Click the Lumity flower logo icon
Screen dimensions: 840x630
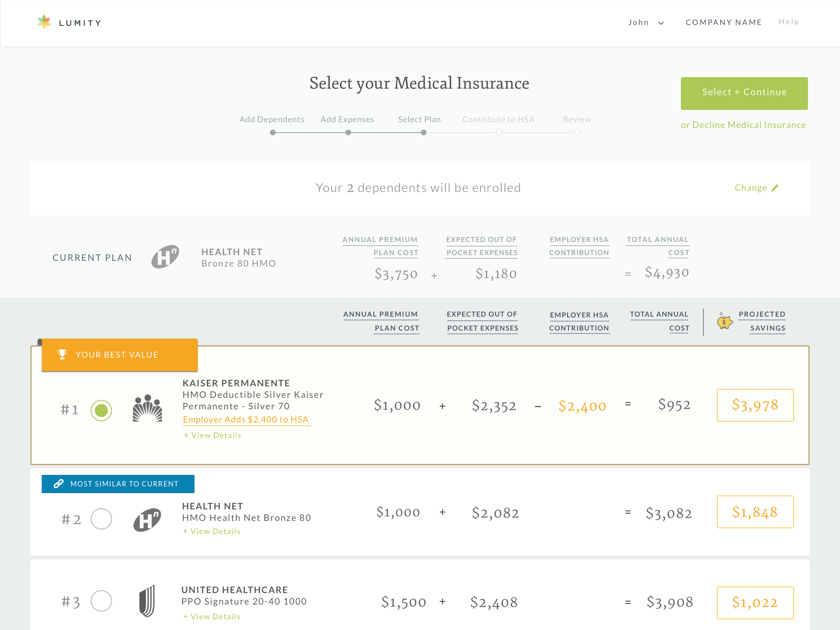pyautogui.click(x=44, y=22)
